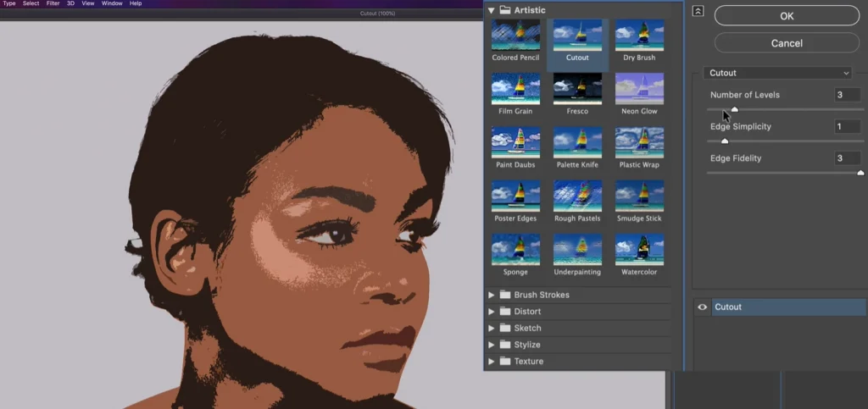Expand the Texture filter folder

[x=491, y=362]
